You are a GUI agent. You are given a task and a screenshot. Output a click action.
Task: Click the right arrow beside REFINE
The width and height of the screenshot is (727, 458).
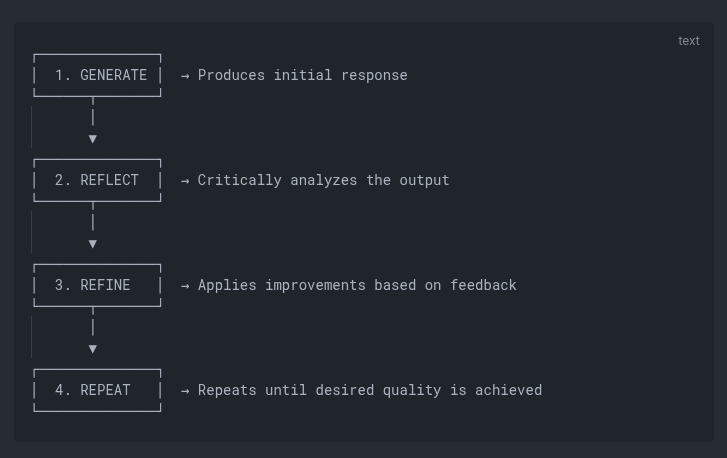coord(185,285)
